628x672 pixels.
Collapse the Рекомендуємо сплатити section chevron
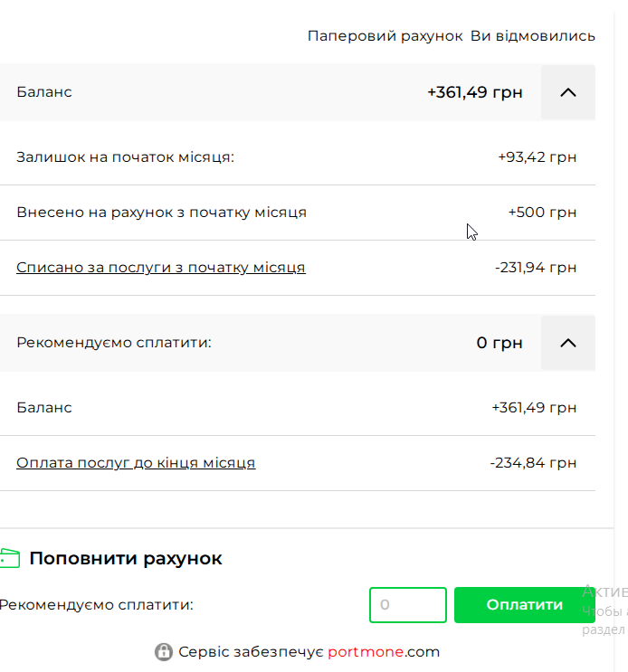[568, 343]
